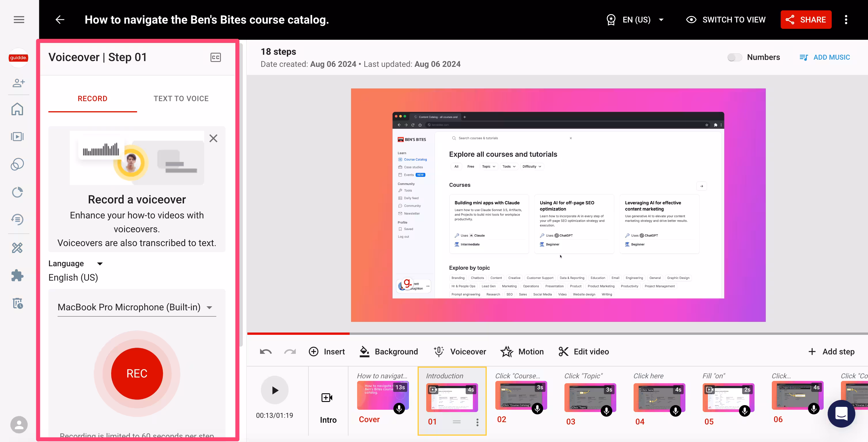The height and width of the screenshot is (442, 868).
Task: Click the microphone badge on Cover thumbnail
Action: click(399, 409)
